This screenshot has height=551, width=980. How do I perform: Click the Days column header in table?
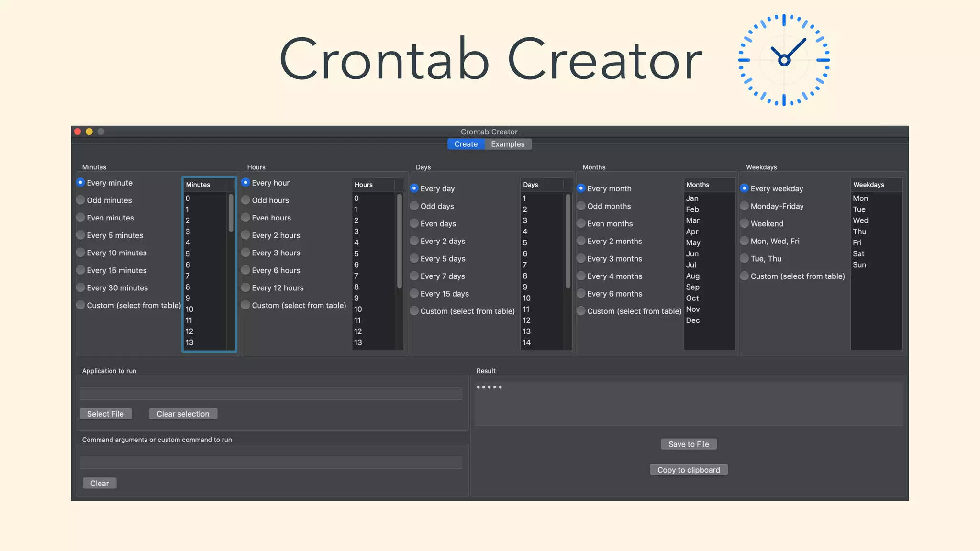point(542,185)
